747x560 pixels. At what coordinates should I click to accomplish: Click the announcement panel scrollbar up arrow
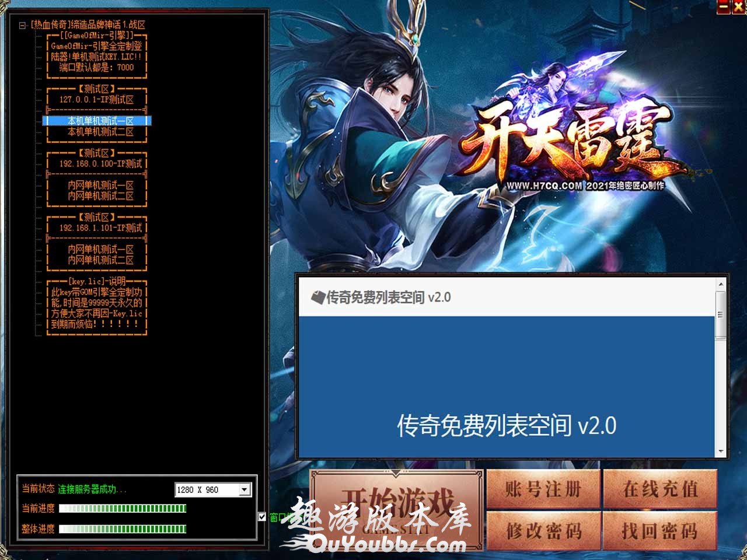pos(721,284)
